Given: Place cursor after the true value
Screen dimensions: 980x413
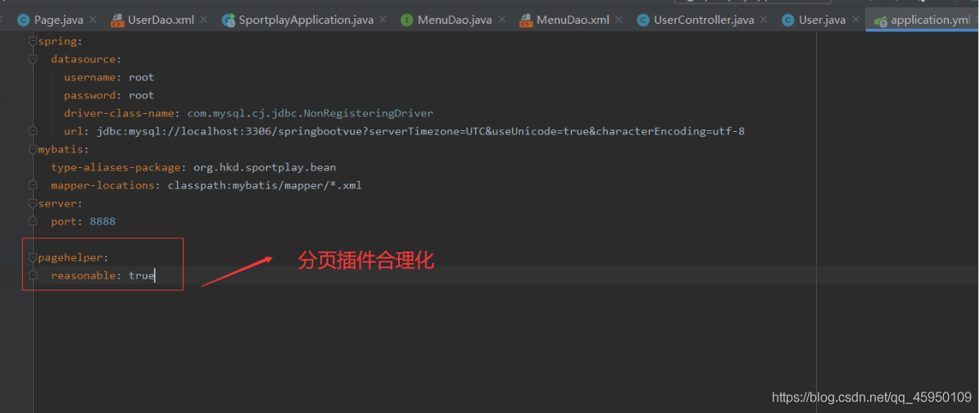Looking at the screenshot, I should [x=154, y=275].
